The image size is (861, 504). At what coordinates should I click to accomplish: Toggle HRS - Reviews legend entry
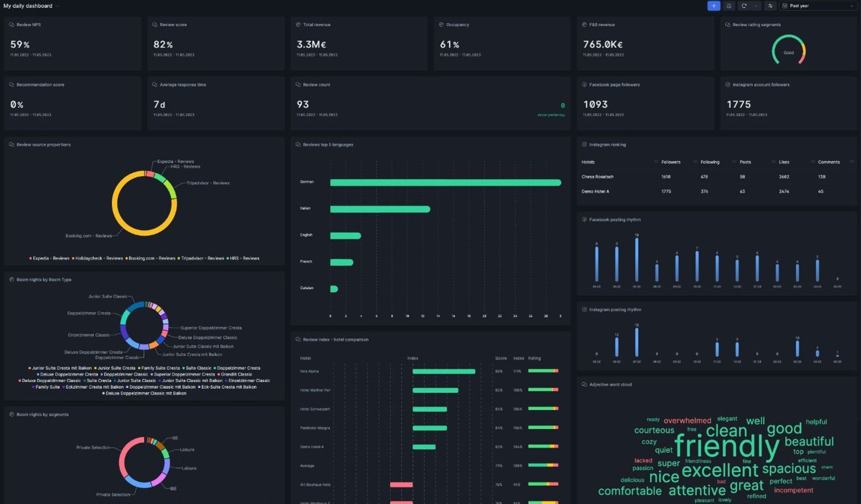[x=243, y=258]
